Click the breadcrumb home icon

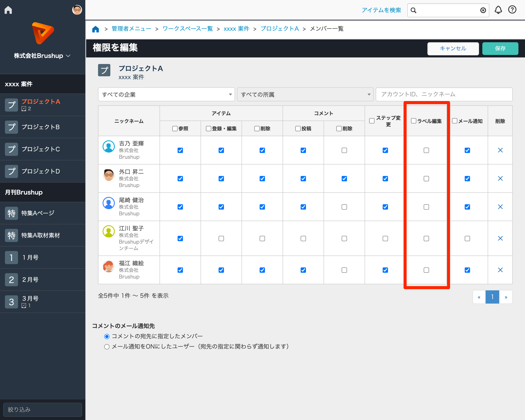[x=95, y=29]
